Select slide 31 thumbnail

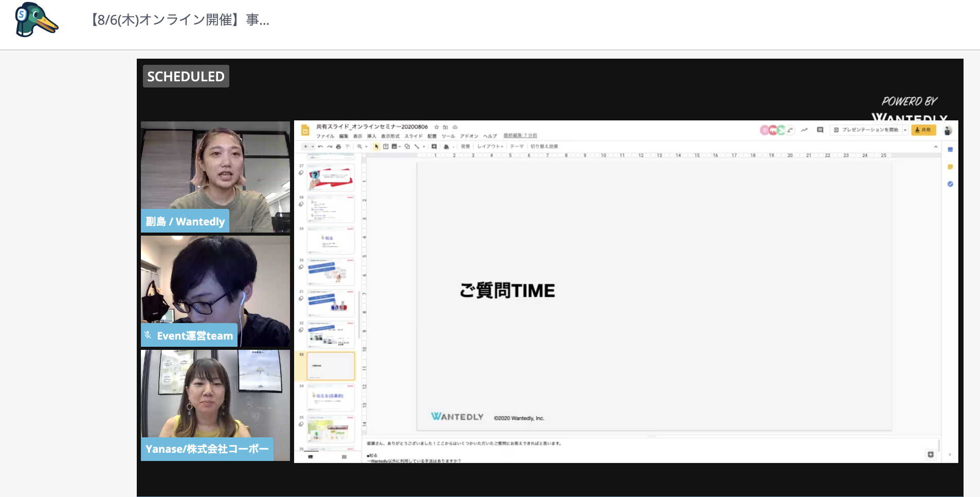pos(331,304)
